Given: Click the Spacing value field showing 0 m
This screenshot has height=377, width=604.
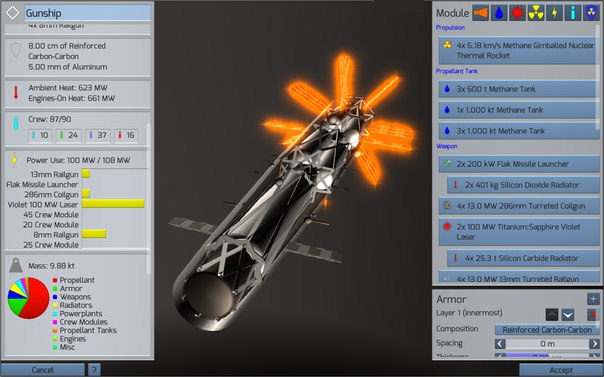Looking at the screenshot, I should 547,343.
